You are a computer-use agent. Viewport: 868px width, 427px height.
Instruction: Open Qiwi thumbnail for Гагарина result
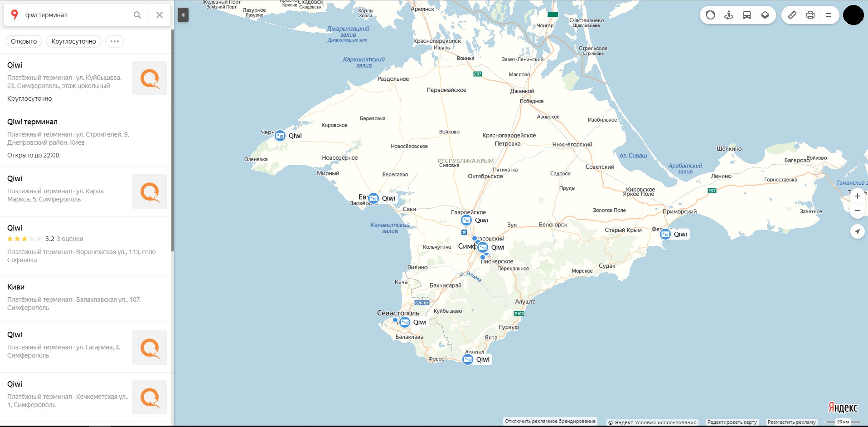tap(150, 348)
